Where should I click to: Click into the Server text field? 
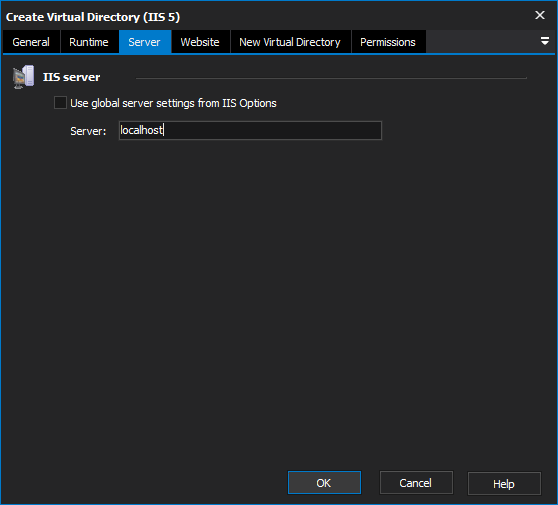tap(250, 131)
